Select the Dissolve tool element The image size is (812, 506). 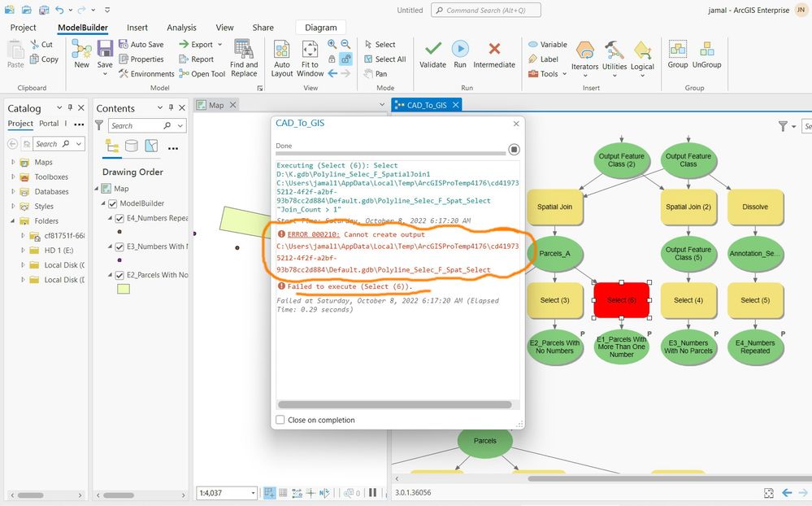click(755, 207)
